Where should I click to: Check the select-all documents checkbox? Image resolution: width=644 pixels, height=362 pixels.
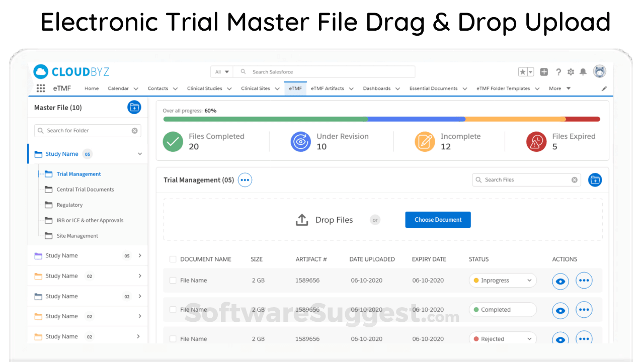point(173,259)
